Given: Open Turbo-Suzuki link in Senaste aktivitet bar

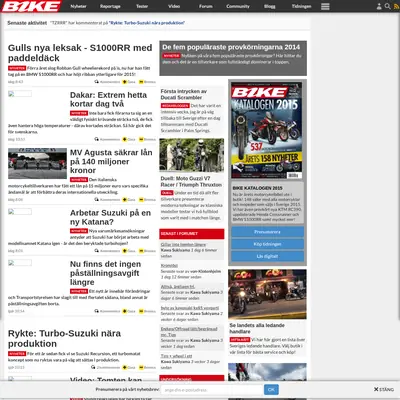Looking at the screenshot, I should 147,23.
